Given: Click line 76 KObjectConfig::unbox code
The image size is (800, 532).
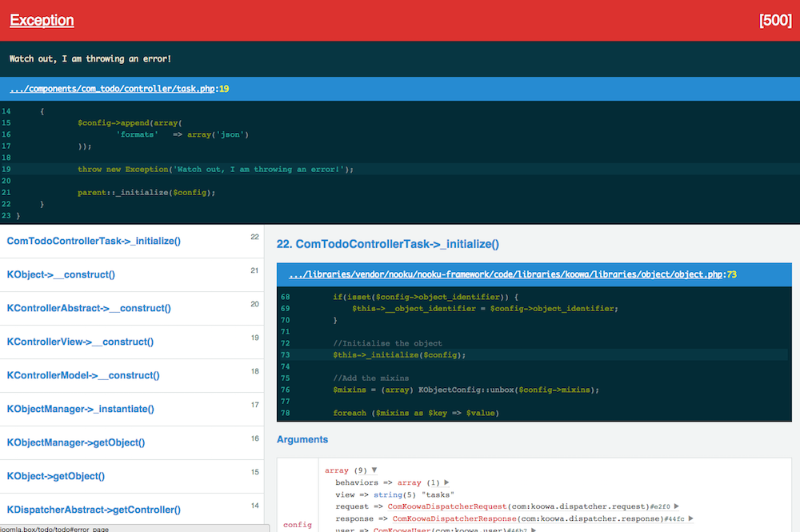Looking at the screenshot, I should click(x=466, y=390).
